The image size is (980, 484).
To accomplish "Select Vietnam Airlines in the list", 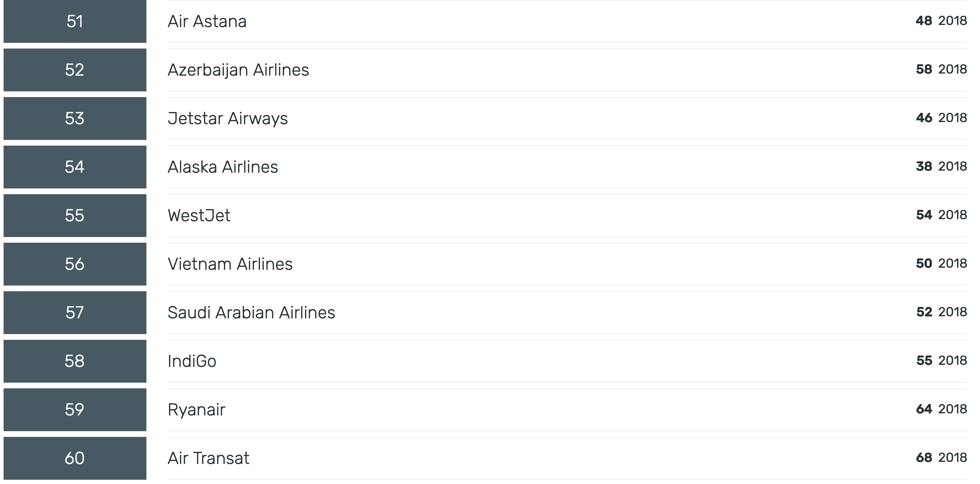I will tap(230, 264).
